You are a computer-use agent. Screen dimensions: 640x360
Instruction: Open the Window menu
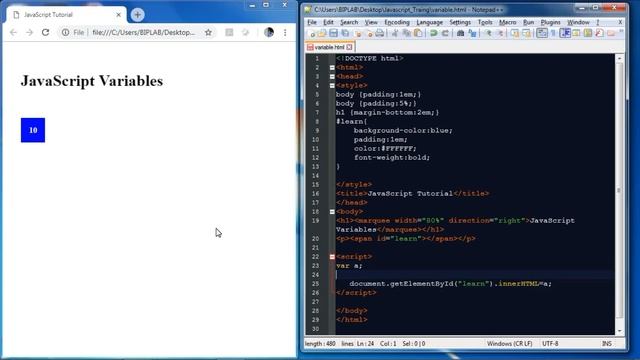tap(578, 22)
